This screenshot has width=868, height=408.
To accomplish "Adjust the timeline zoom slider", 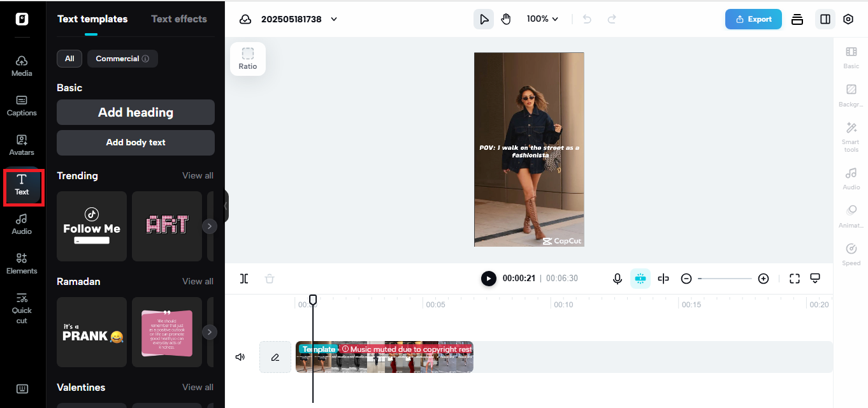I will pyautogui.click(x=725, y=279).
